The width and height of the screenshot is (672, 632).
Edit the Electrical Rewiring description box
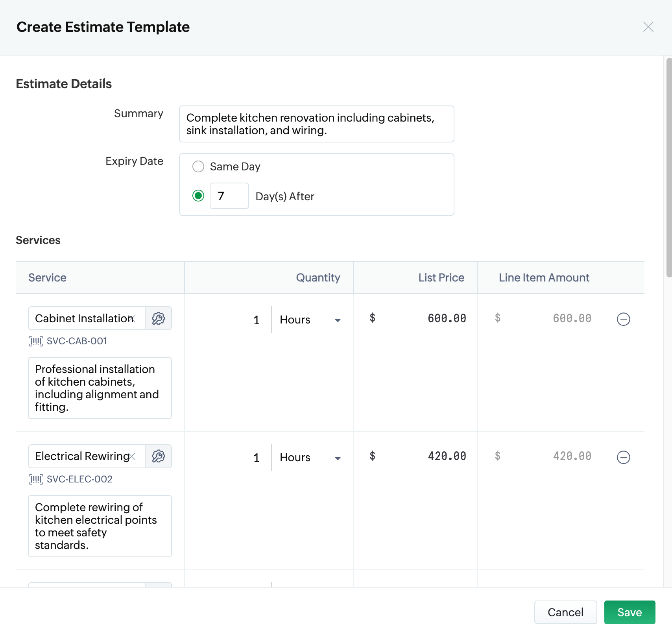pyautogui.click(x=100, y=526)
